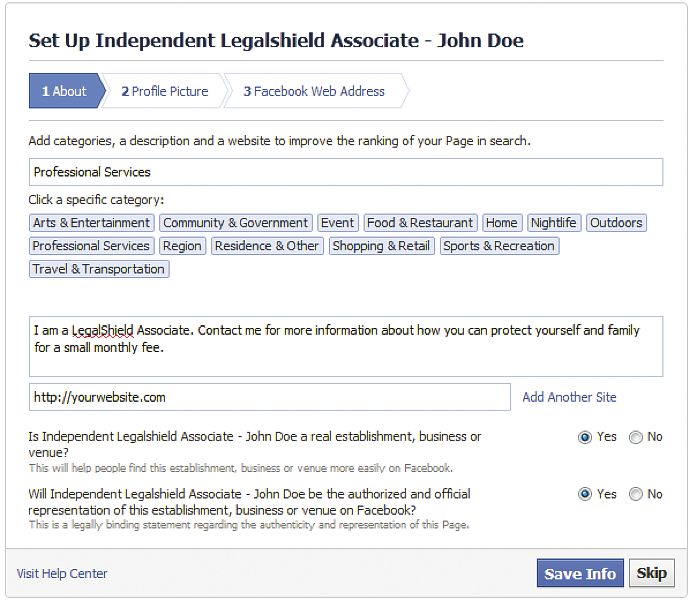
Task: Focus the website URL input field
Action: [270, 397]
